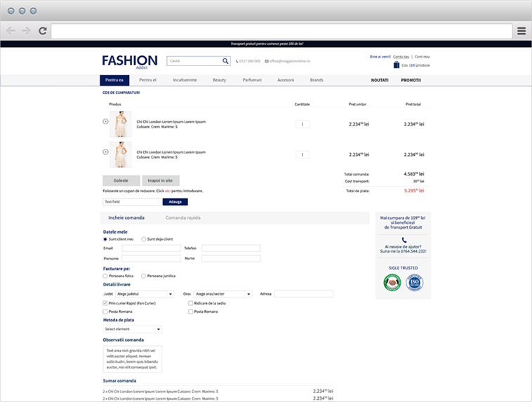Go back with the browser back arrow
This screenshot has width=532, height=402.
coord(11,31)
